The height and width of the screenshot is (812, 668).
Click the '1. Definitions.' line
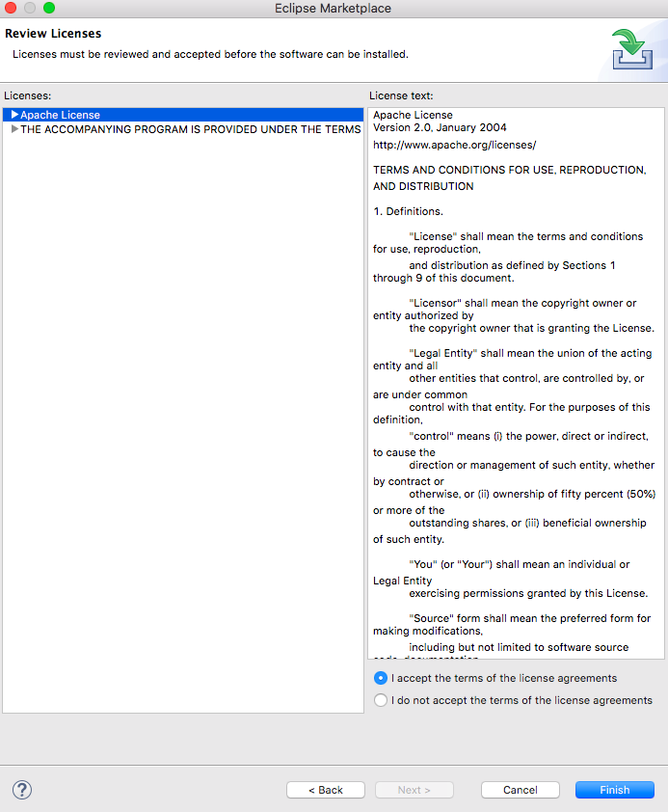click(x=408, y=211)
